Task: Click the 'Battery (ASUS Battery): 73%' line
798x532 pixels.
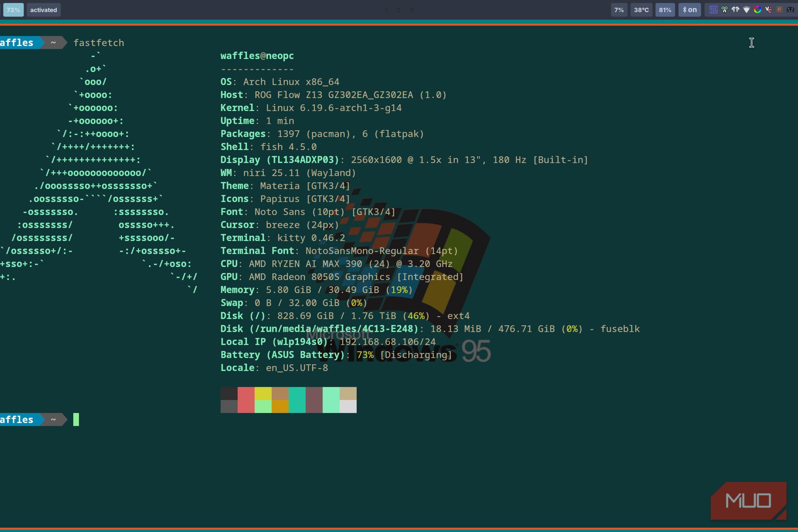Action: tap(337, 355)
